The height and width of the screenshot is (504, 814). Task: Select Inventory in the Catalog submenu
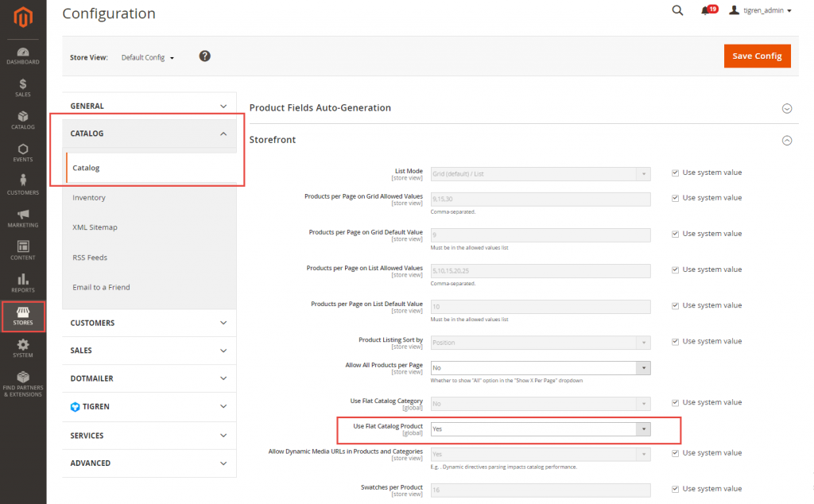click(x=89, y=197)
